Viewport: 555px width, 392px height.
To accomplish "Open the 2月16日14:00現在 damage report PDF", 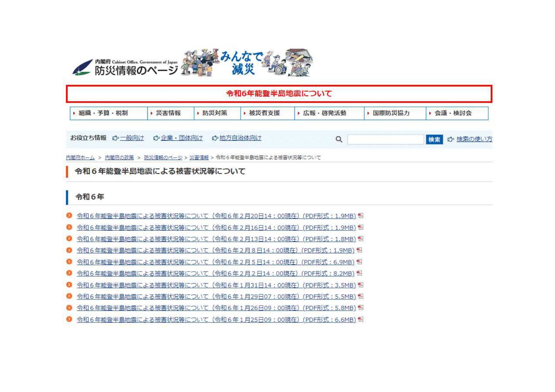I will [216, 228].
